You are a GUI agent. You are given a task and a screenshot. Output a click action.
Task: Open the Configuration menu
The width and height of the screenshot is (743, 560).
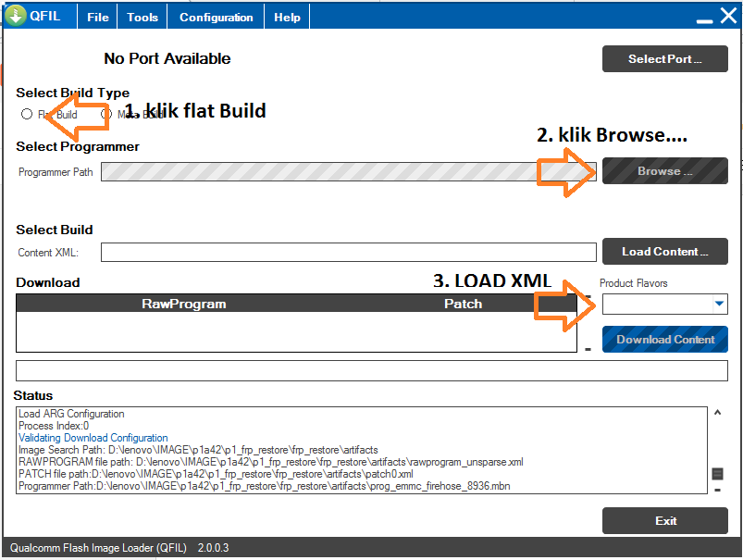point(217,18)
